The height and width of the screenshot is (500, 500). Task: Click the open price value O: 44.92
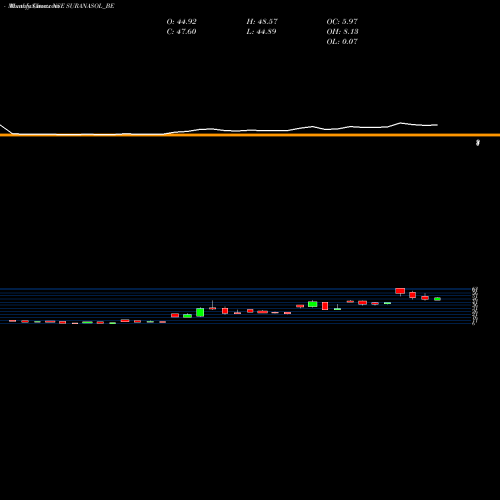[x=181, y=22]
